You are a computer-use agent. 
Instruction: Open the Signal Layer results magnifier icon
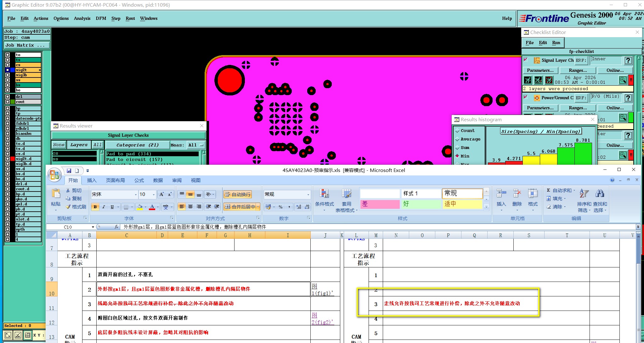(623, 80)
